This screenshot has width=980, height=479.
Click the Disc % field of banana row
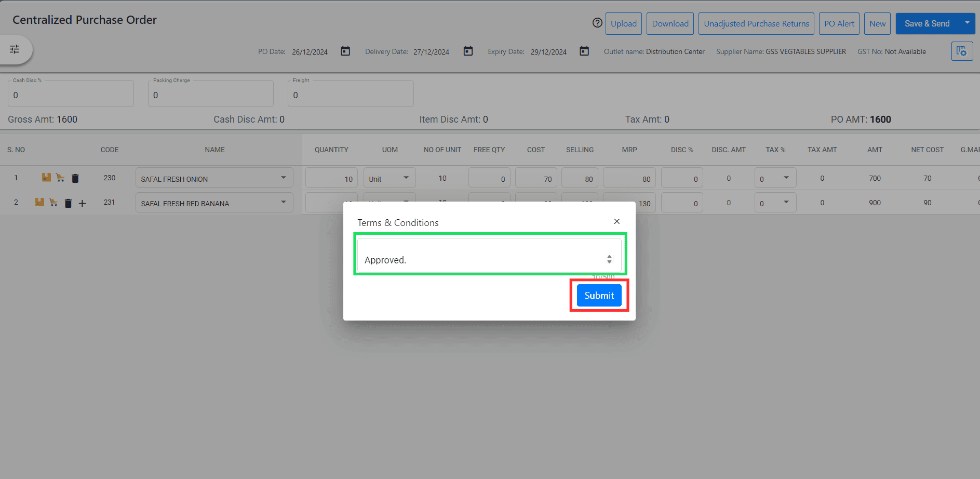[x=682, y=202]
